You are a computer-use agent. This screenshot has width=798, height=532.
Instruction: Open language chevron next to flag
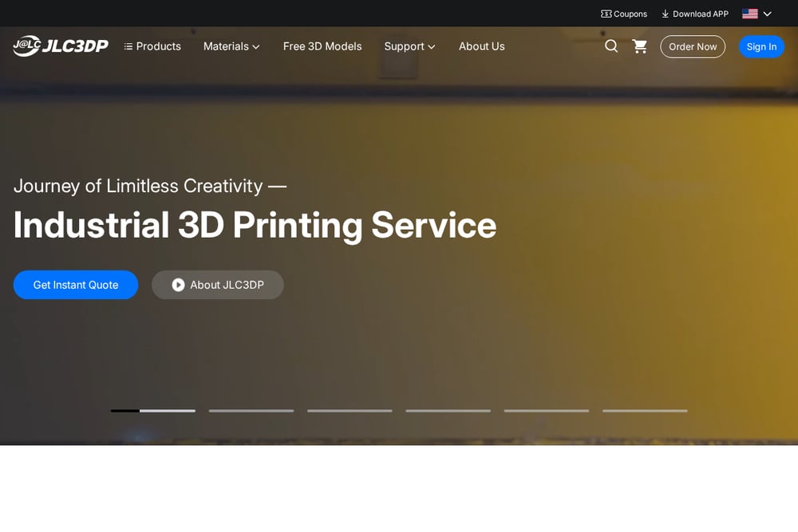767,14
